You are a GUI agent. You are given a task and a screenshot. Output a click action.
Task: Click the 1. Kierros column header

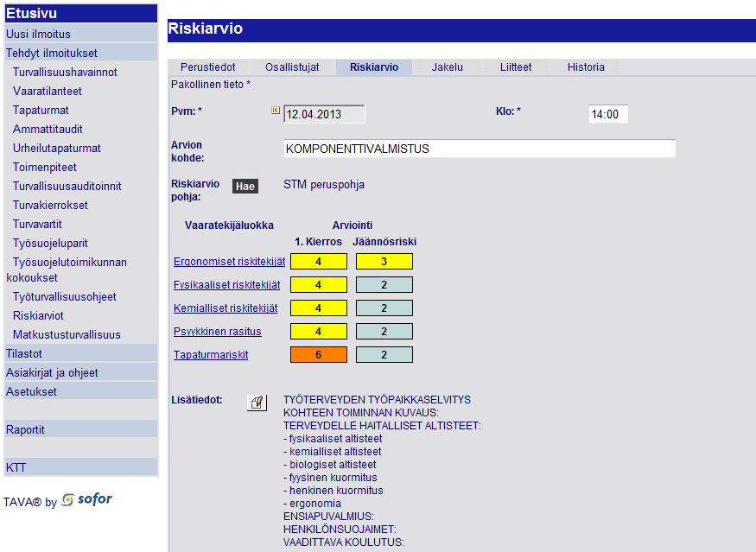[x=318, y=242]
